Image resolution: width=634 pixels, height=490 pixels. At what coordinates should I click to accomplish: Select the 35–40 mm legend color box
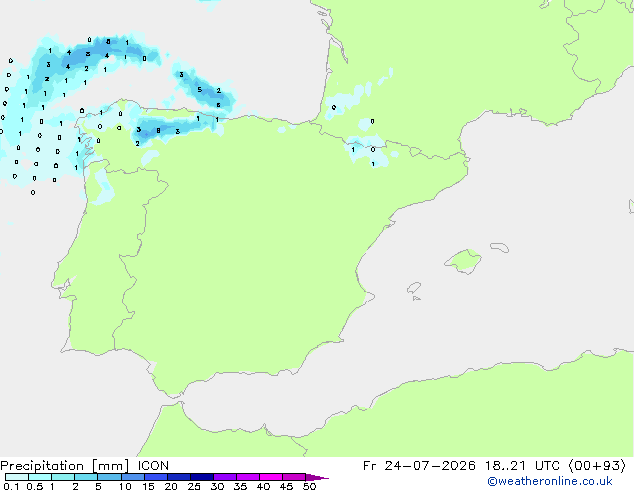[248, 477]
